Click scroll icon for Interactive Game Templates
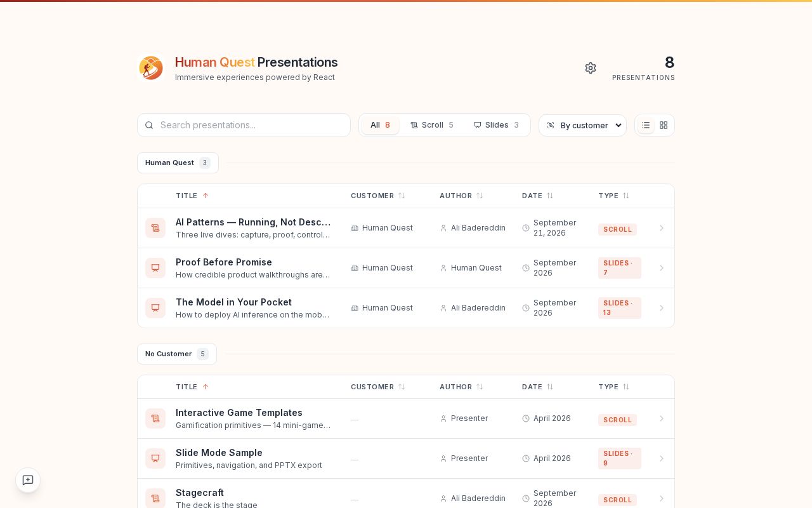Screen dimensions: 812x508 click(155, 418)
